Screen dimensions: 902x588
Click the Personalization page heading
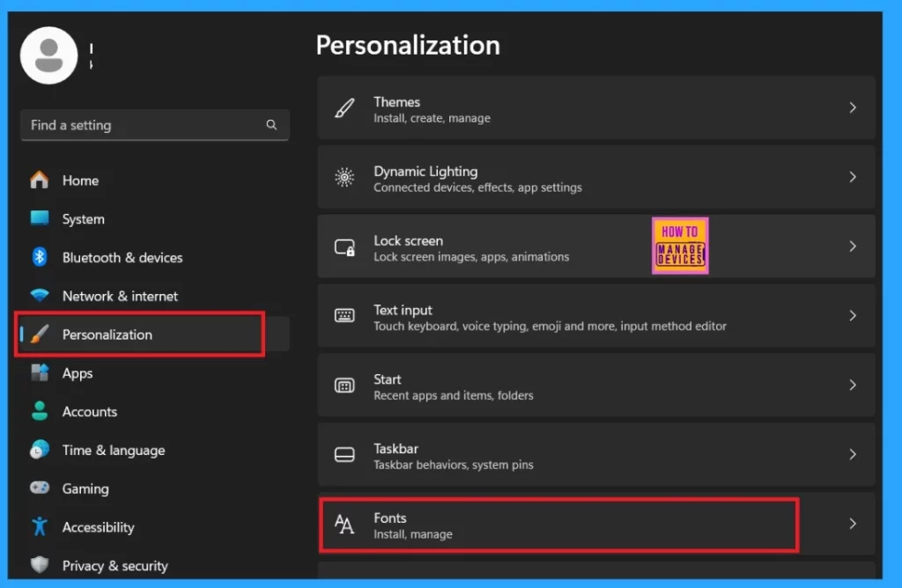(408, 45)
